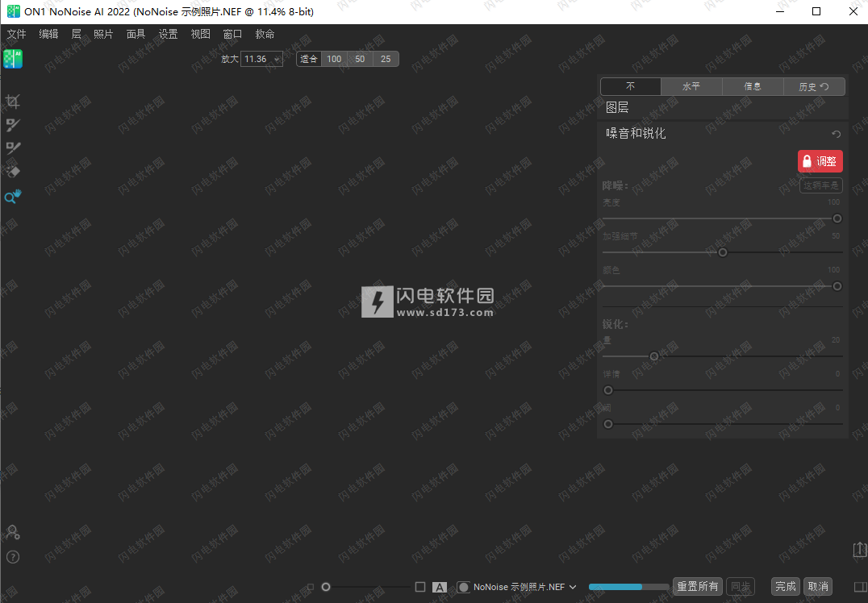Reset the 噪音和锐化 panel with its arrow

836,134
